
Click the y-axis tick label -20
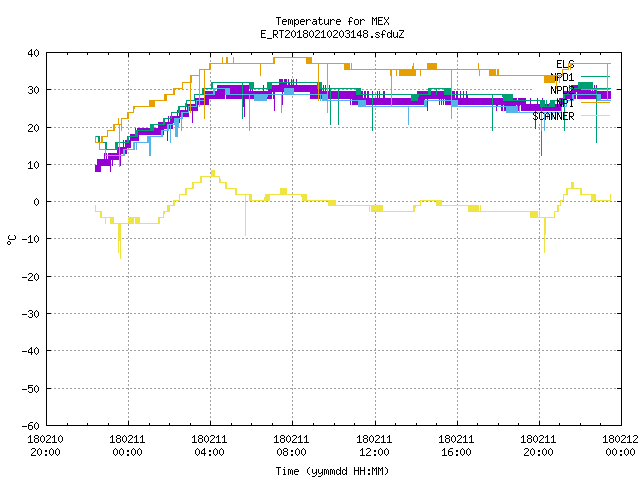(x=31, y=277)
